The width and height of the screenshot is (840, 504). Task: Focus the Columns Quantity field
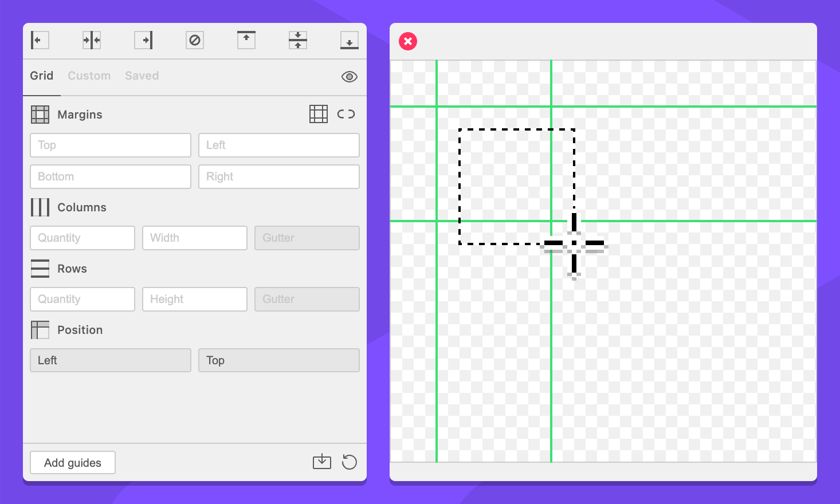point(83,238)
